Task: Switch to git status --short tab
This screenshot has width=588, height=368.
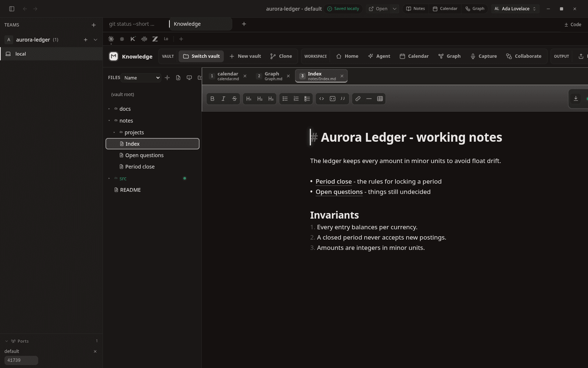Action: pos(132,24)
